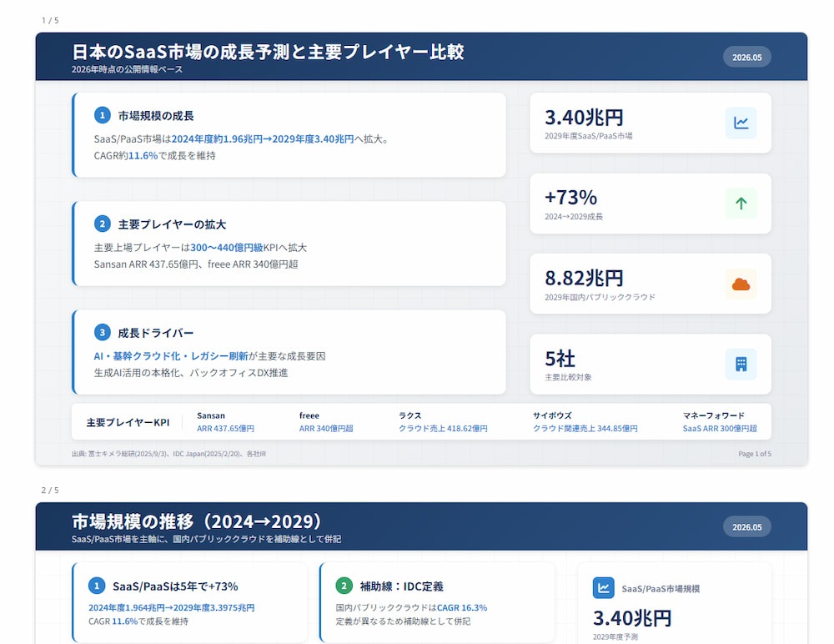Click the building icon beside 5社
Image resolution: width=834 pixels, height=644 pixels.
tap(741, 364)
